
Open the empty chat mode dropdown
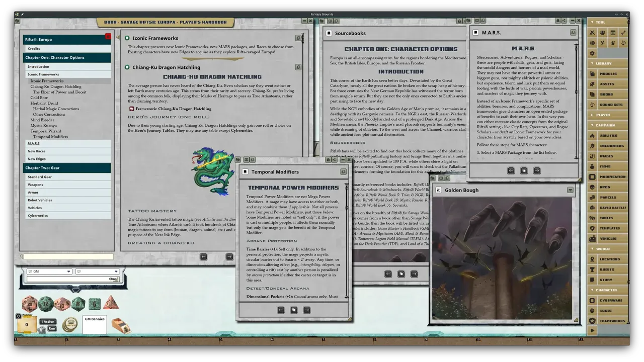click(x=97, y=271)
